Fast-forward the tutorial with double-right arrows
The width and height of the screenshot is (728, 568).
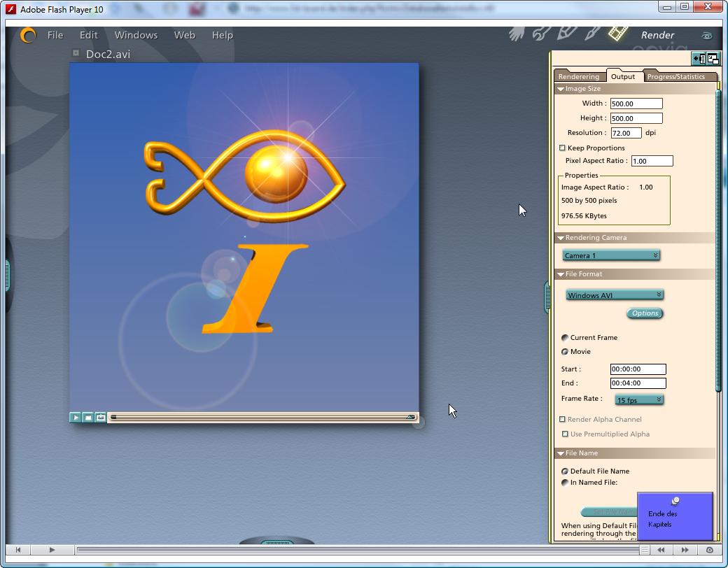pos(685,550)
